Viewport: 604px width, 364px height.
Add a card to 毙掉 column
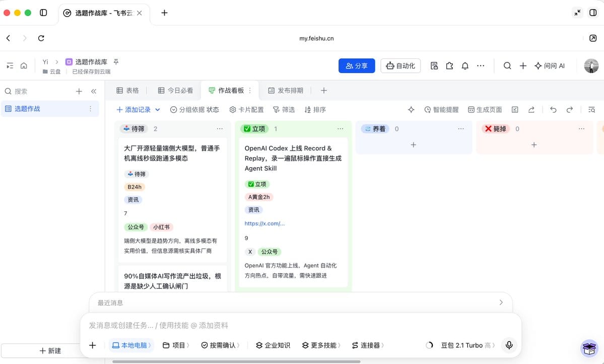pyautogui.click(x=534, y=145)
